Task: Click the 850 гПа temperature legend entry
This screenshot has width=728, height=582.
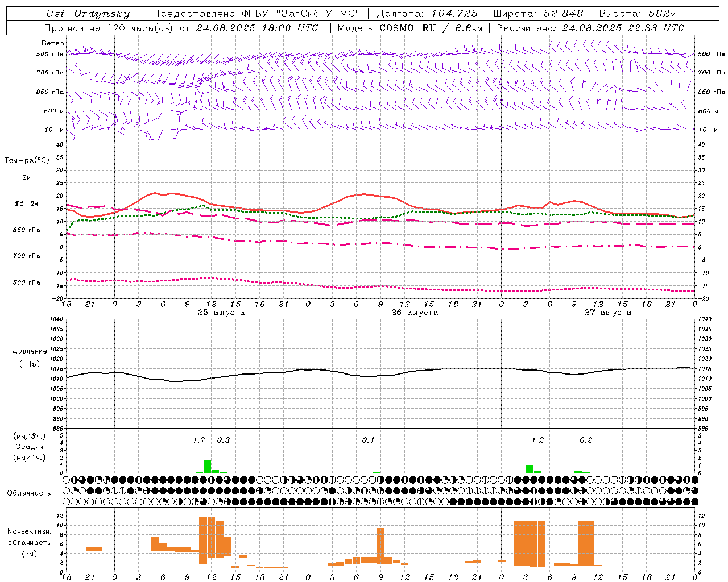Action: [x=27, y=230]
